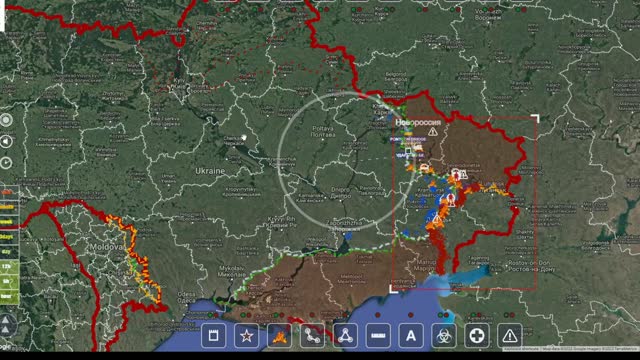The width and height of the screenshot is (640, 360).
Task: Select the fire/explosion marker tool
Action: point(280,336)
